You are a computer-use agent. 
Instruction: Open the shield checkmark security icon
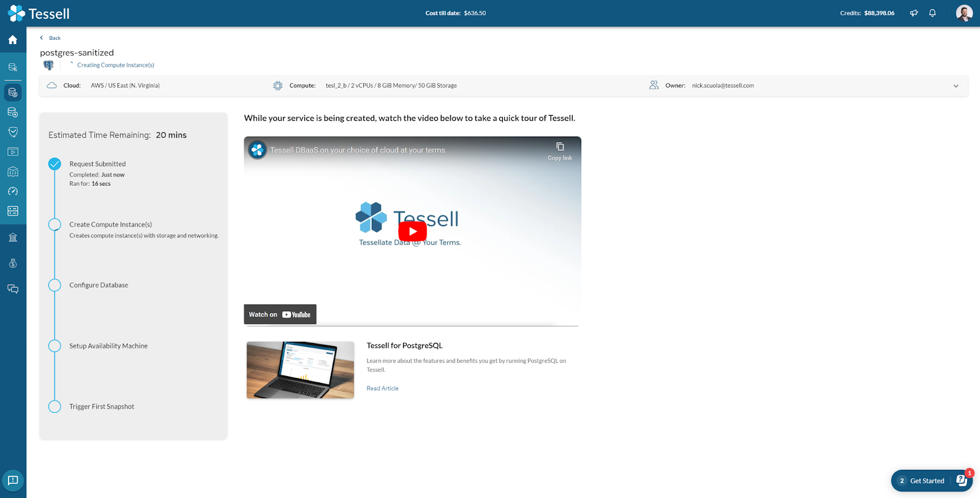tap(13, 132)
